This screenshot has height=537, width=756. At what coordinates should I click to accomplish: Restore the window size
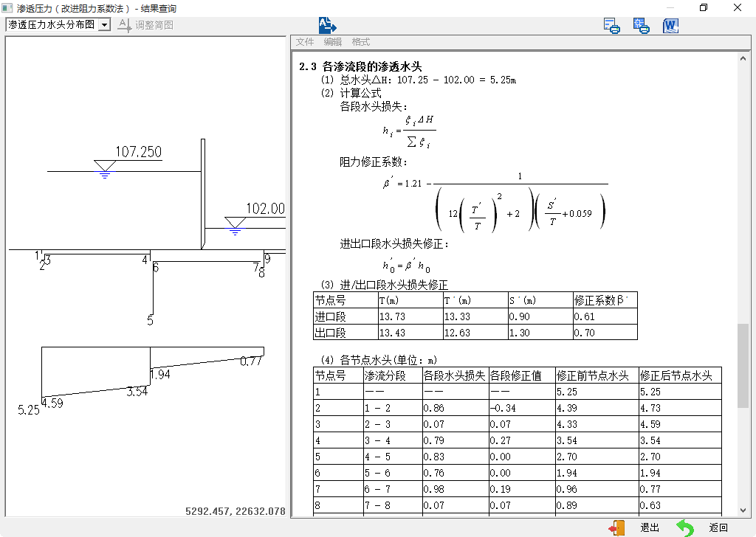[704, 7]
